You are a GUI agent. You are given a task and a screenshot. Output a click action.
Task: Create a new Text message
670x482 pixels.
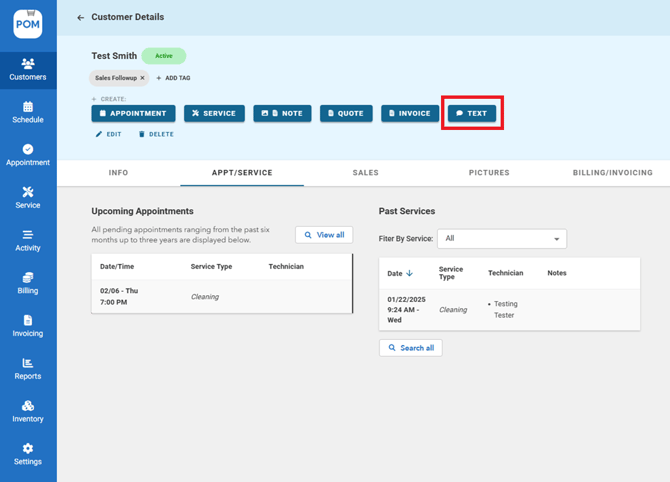coord(472,114)
